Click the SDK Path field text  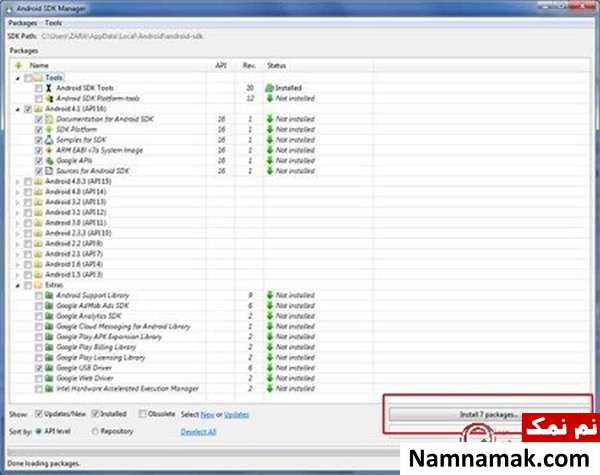click(122, 36)
